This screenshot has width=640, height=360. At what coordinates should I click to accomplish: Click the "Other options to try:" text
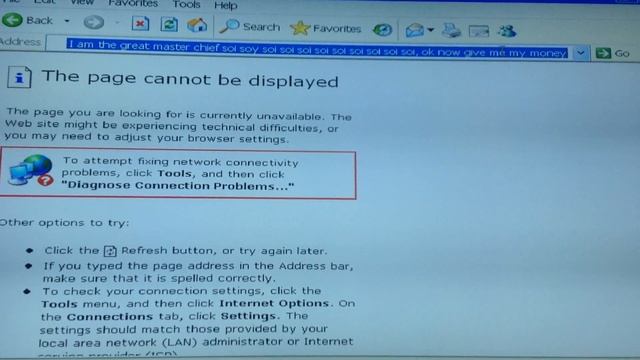[x=64, y=222]
